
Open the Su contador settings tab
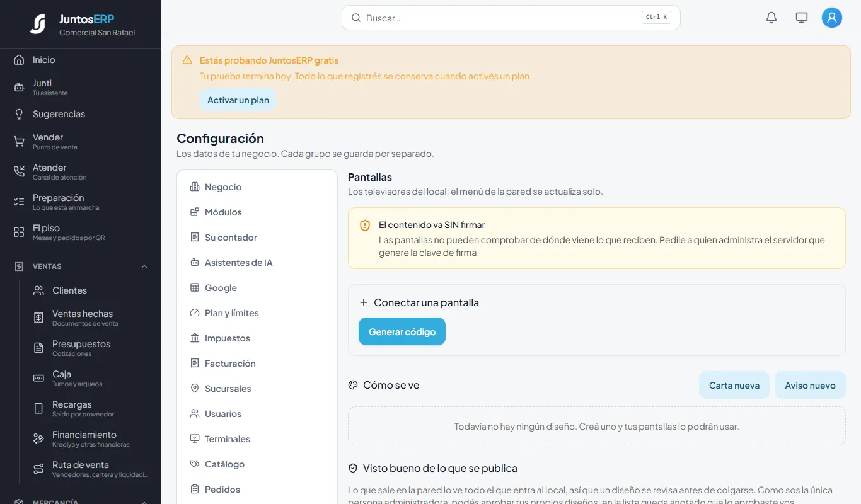(x=257, y=238)
